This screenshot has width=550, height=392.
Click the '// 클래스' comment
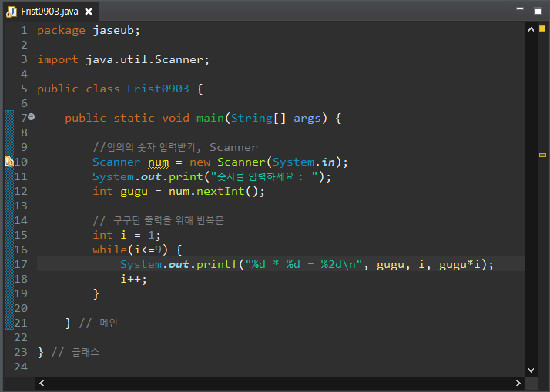[x=75, y=352]
